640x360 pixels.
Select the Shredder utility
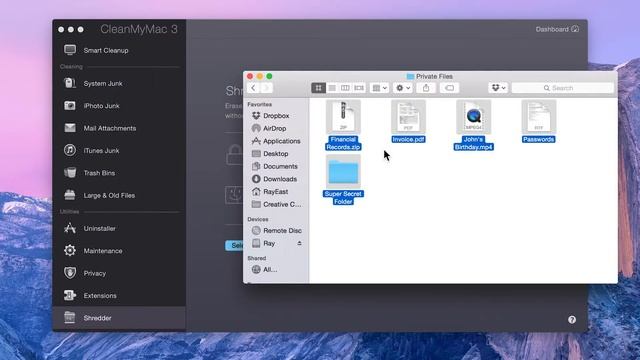(119, 318)
